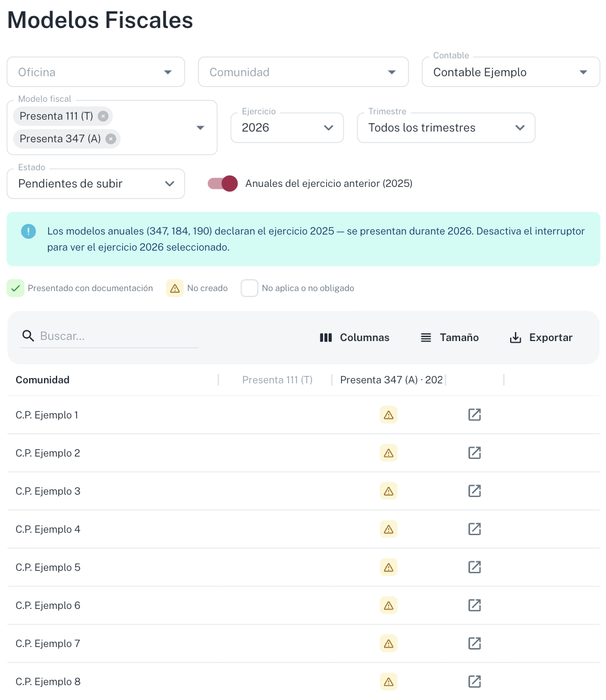
Task: Open the Estado dropdown
Action: pos(96,183)
